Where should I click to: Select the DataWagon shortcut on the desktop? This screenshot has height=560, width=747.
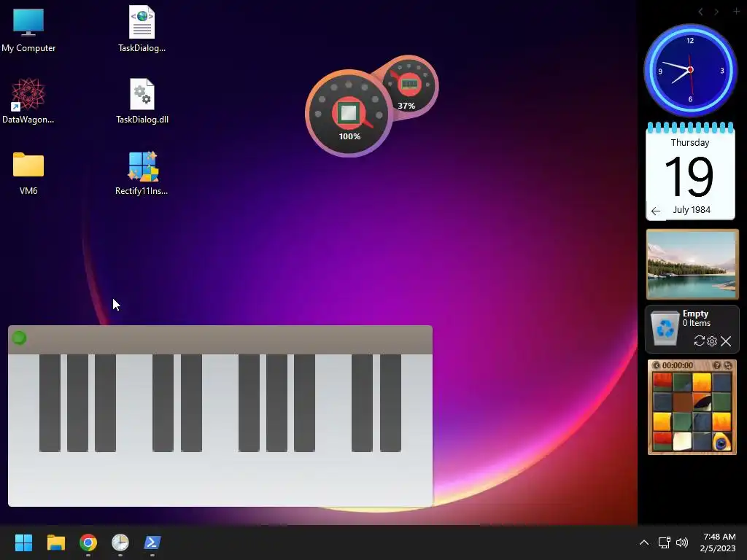coord(28,101)
